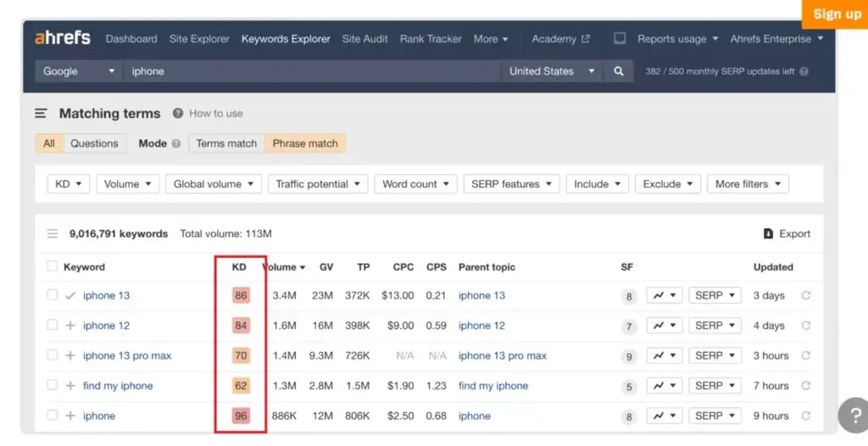868x446 pixels.
Task: Open the round help question bubble
Action: tap(854, 415)
